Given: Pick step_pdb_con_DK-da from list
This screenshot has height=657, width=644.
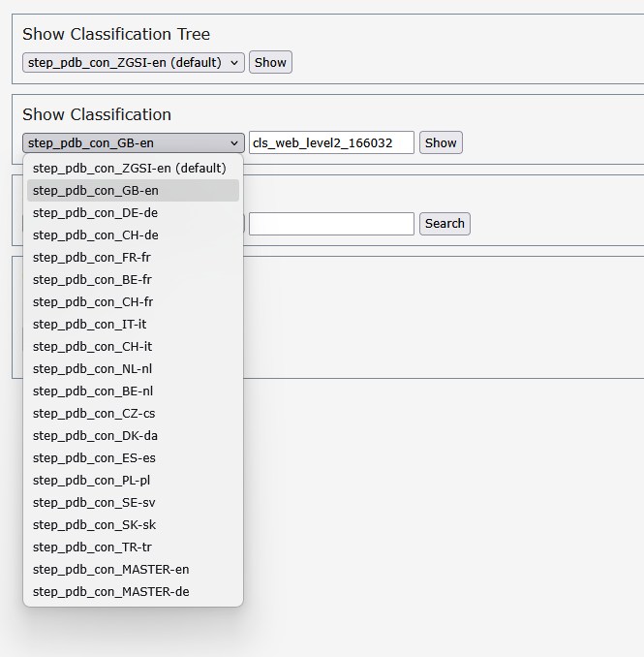Looking at the screenshot, I should [x=95, y=435].
